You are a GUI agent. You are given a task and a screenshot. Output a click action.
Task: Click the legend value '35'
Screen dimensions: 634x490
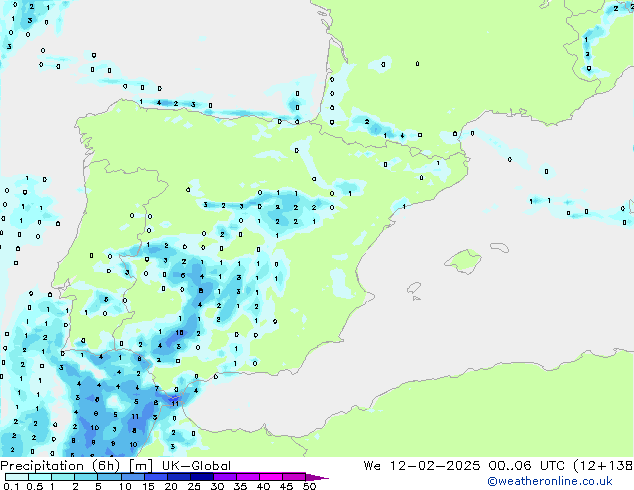pos(240,486)
